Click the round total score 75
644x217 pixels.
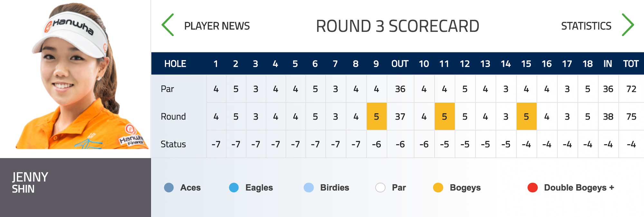(x=631, y=116)
